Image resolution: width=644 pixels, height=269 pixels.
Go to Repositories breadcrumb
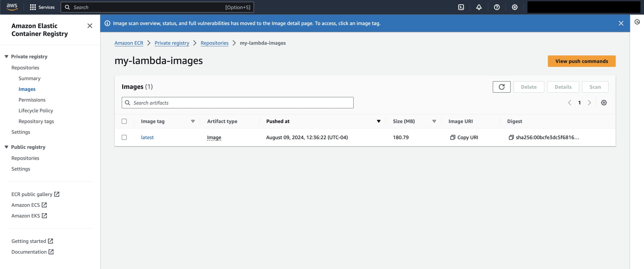pyautogui.click(x=214, y=43)
